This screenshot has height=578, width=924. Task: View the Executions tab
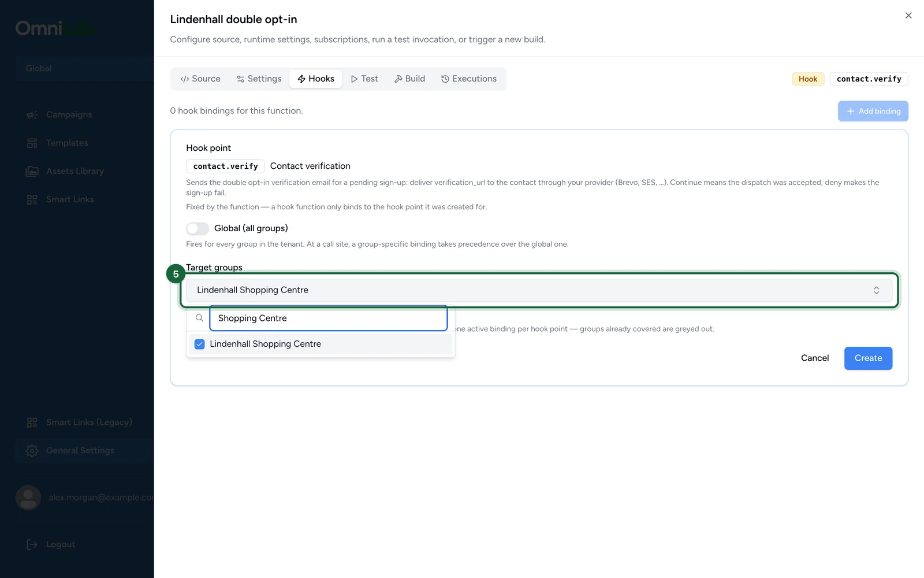pyautogui.click(x=469, y=79)
